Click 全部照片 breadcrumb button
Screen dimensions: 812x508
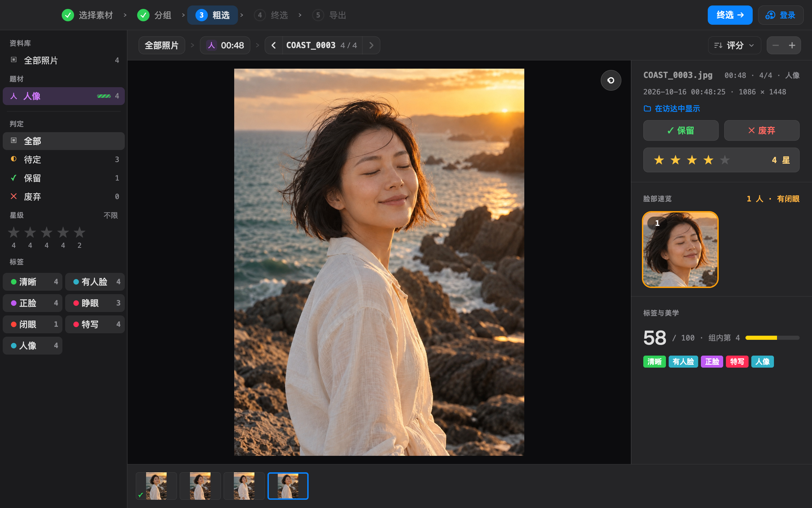tap(162, 45)
